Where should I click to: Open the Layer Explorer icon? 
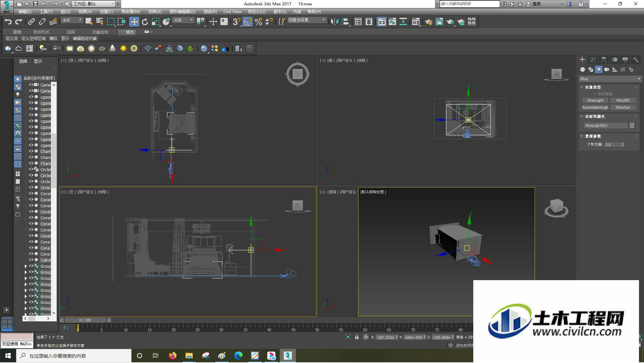369,22
